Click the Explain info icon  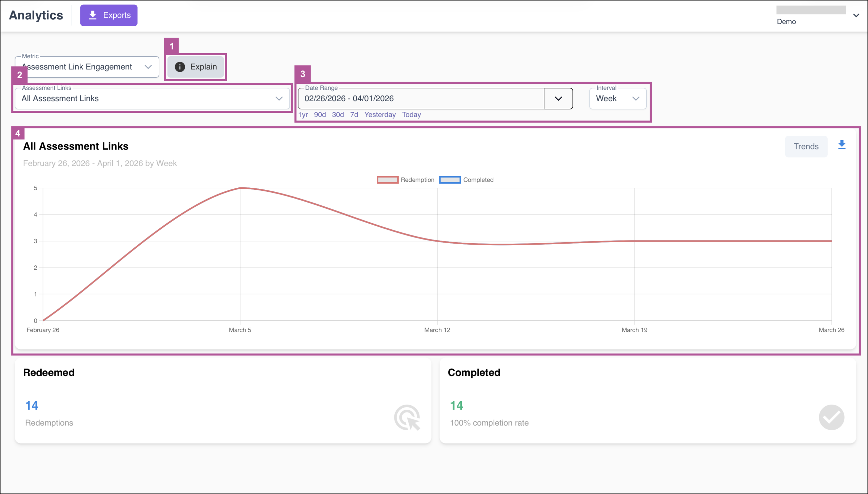click(x=180, y=67)
